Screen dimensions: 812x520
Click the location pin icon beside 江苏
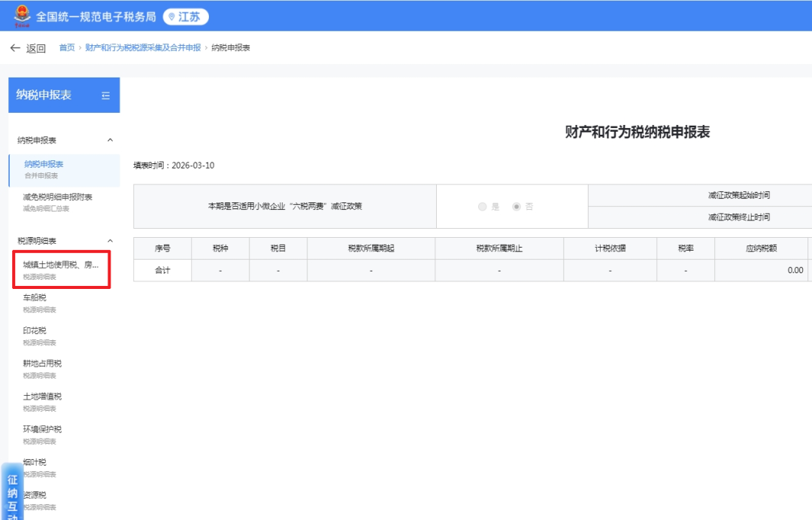click(x=171, y=17)
